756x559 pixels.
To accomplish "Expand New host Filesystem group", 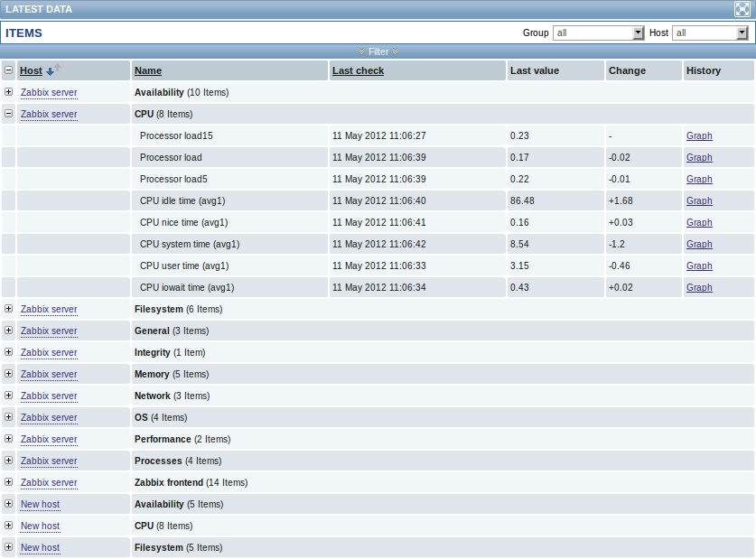I will tap(8, 547).
